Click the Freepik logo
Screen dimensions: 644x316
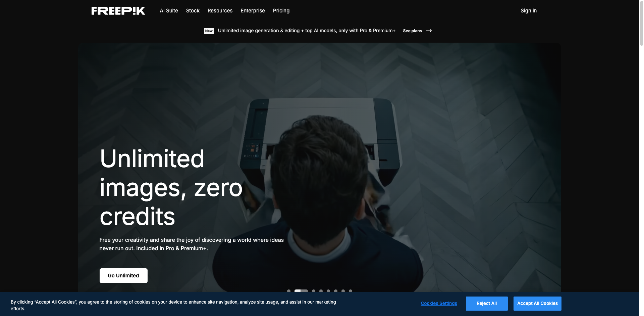click(x=118, y=11)
